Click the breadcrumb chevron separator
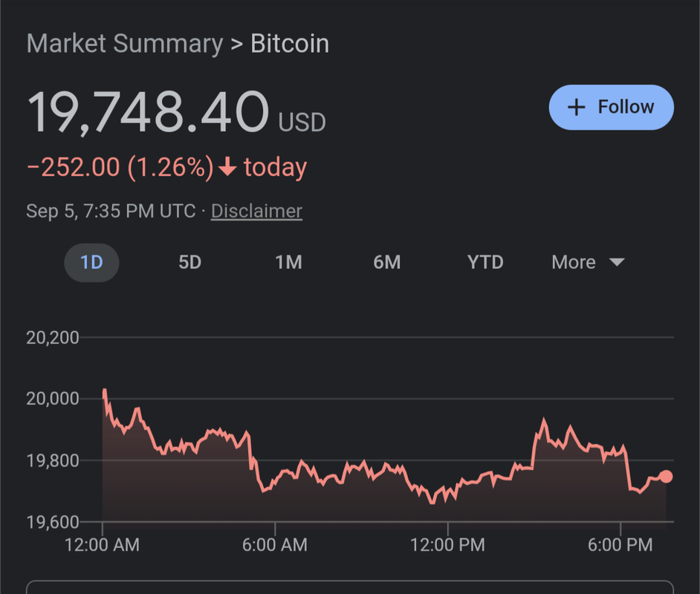Viewport: 700px width, 594px height. point(236,44)
